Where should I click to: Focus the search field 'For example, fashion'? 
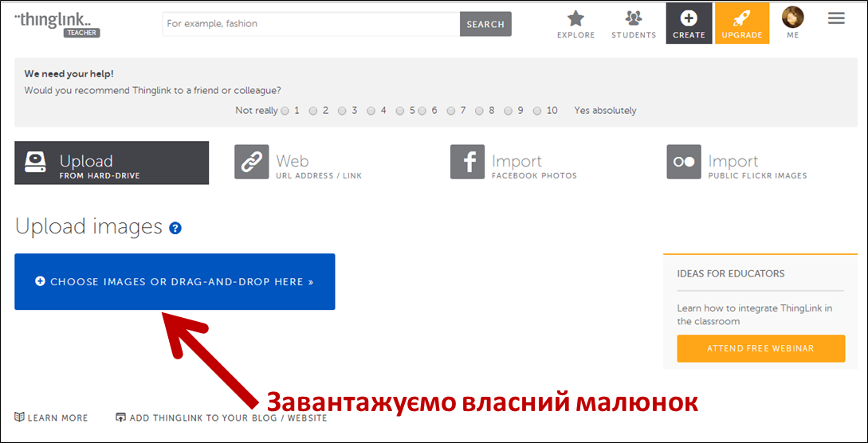pos(311,25)
